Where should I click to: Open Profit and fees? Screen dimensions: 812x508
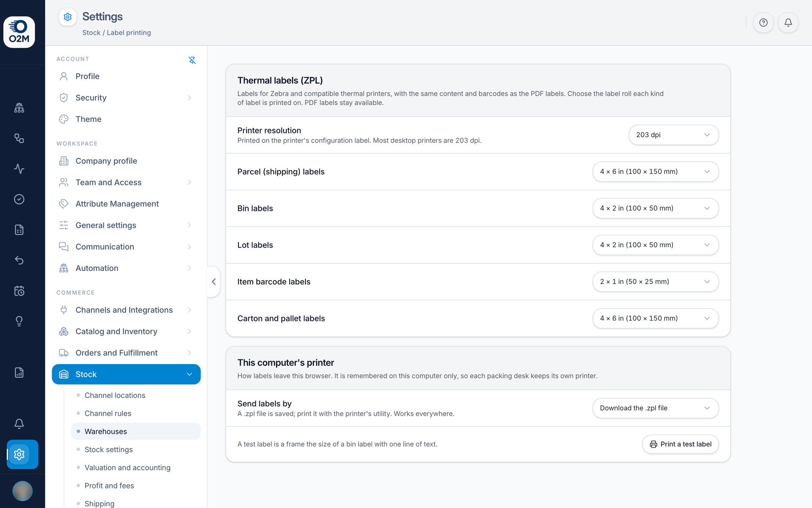[136, 486]
